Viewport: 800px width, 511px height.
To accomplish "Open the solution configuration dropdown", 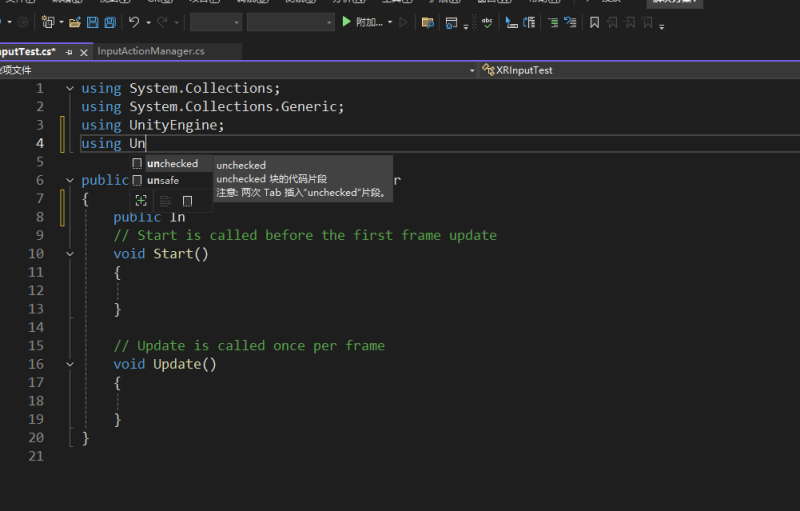I will (216, 22).
